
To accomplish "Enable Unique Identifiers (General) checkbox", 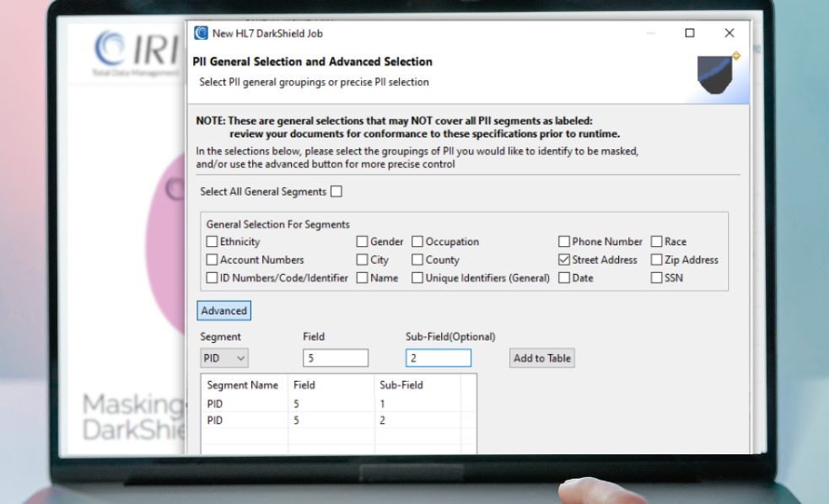I will [x=417, y=278].
